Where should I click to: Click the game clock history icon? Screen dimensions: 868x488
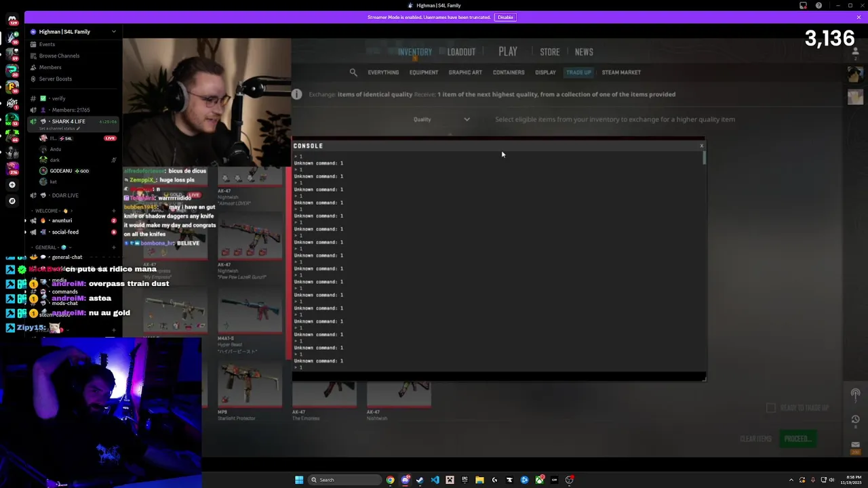pyautogui.click(x=855, y=420)
